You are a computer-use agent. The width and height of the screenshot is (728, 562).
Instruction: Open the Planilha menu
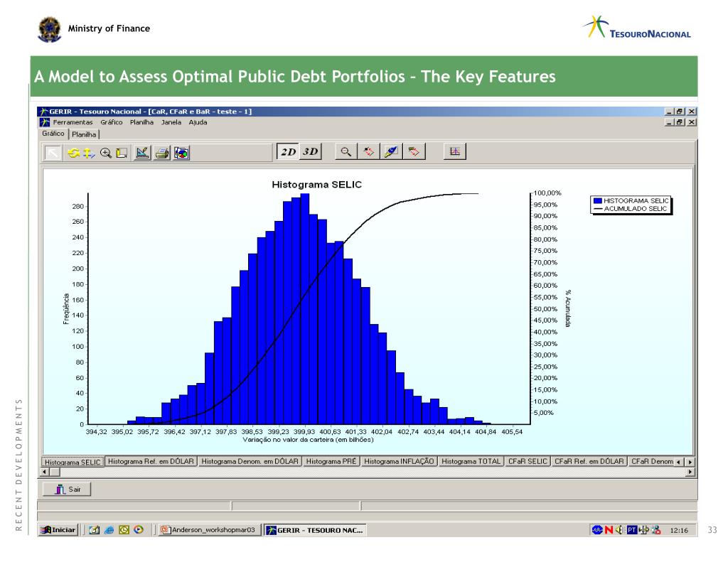click(141, 122)
